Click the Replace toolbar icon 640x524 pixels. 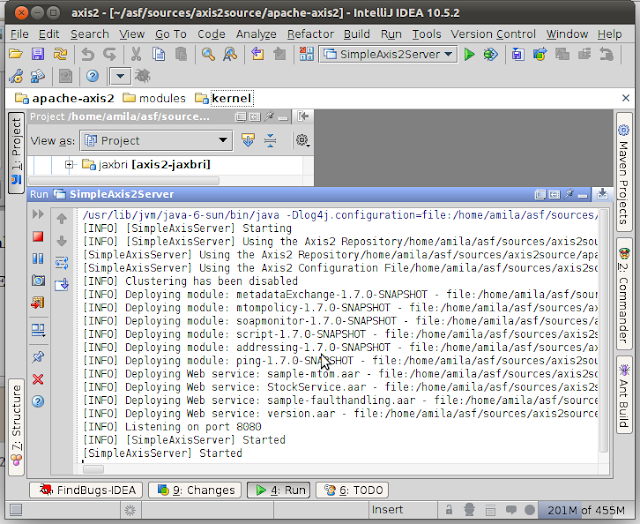tap(230, 54)
